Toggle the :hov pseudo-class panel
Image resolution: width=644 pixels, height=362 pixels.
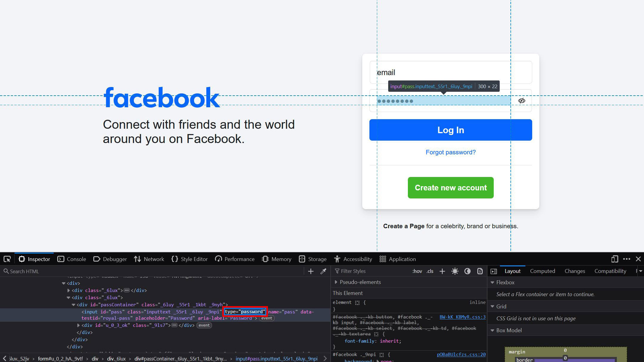[x=417, y=271]
